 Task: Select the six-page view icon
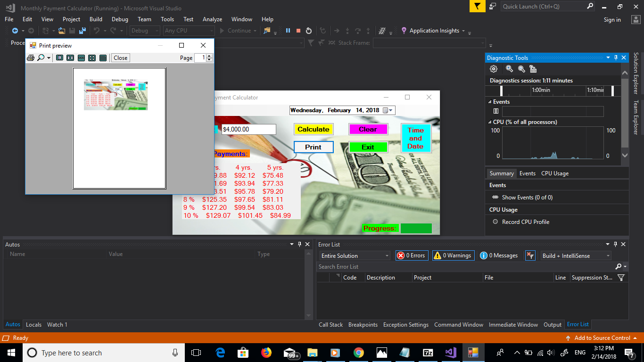(103, 58)
